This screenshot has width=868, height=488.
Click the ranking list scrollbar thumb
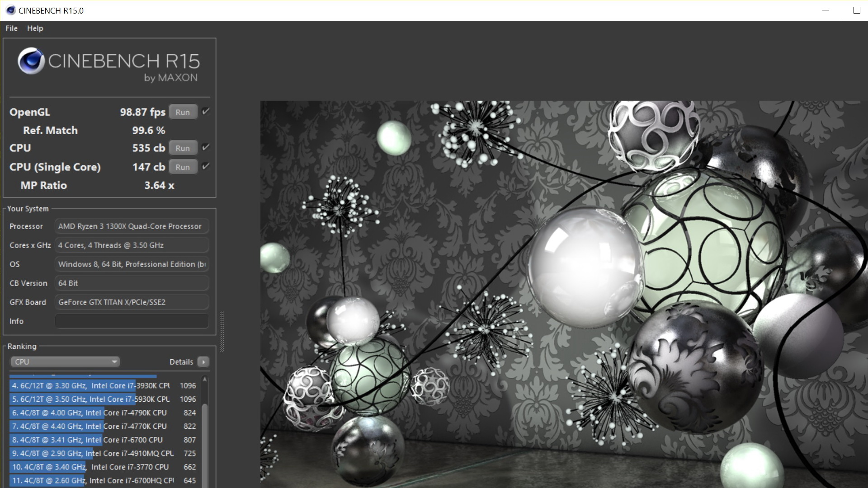click(205, 445)
